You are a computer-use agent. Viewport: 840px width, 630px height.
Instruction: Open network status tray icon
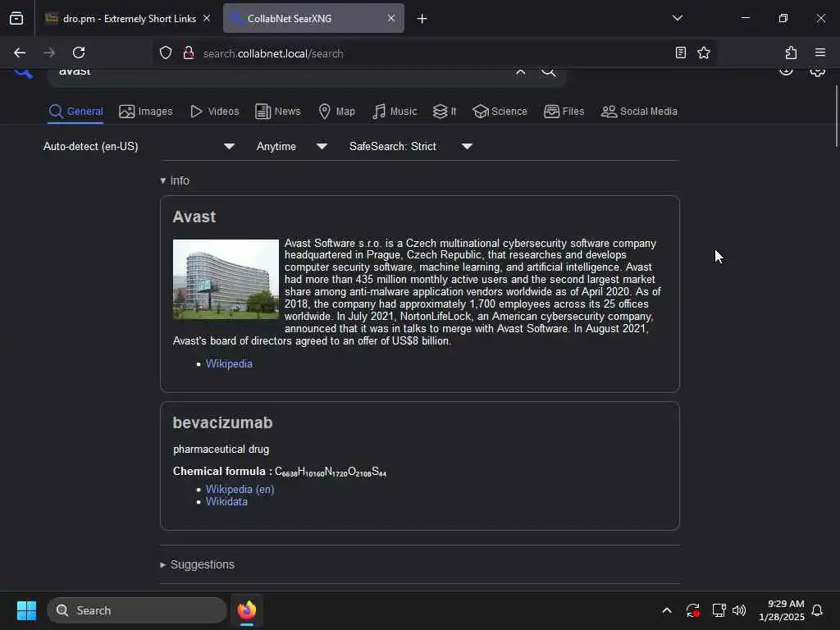coord(719,610)
